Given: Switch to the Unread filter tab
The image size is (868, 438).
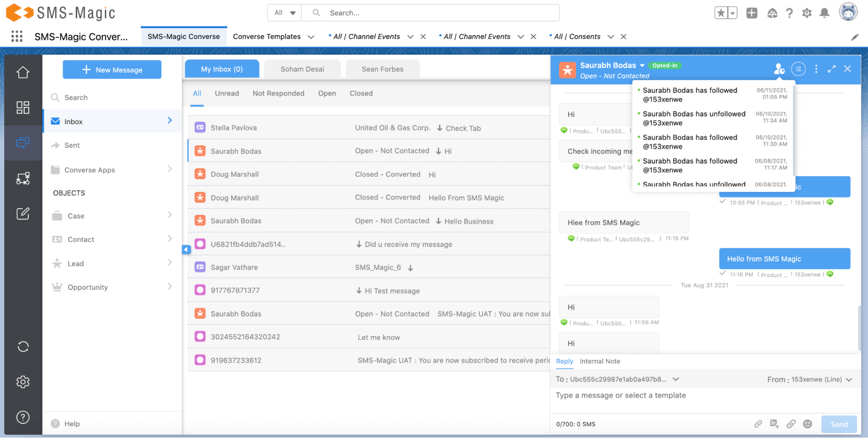Looking at the screenshot, I should click(x=227, y=93).
